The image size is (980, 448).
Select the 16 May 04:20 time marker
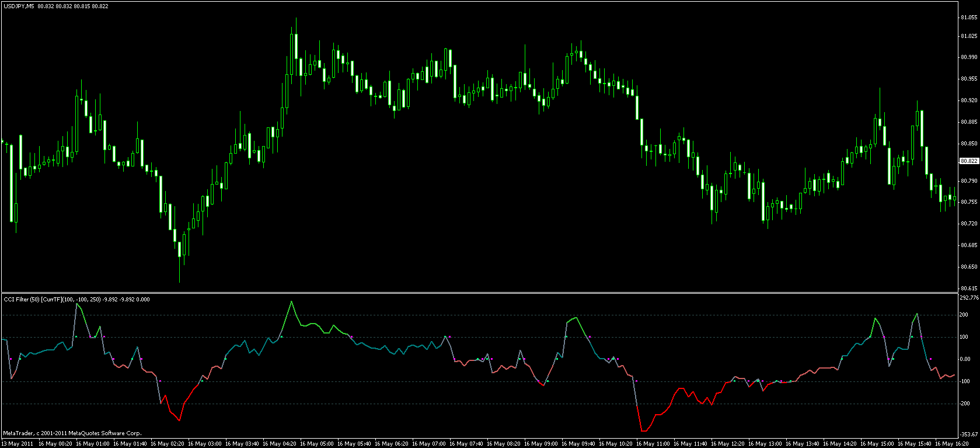coord(281,444)
